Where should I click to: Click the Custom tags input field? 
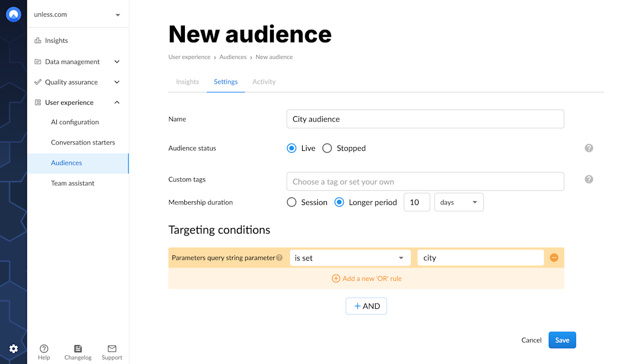point(425,181)
